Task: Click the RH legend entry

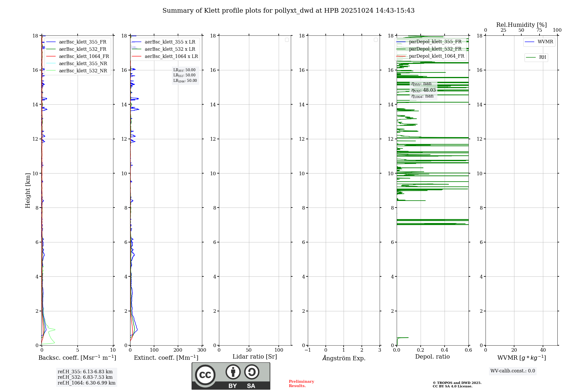Action: (x=542, y=57)
